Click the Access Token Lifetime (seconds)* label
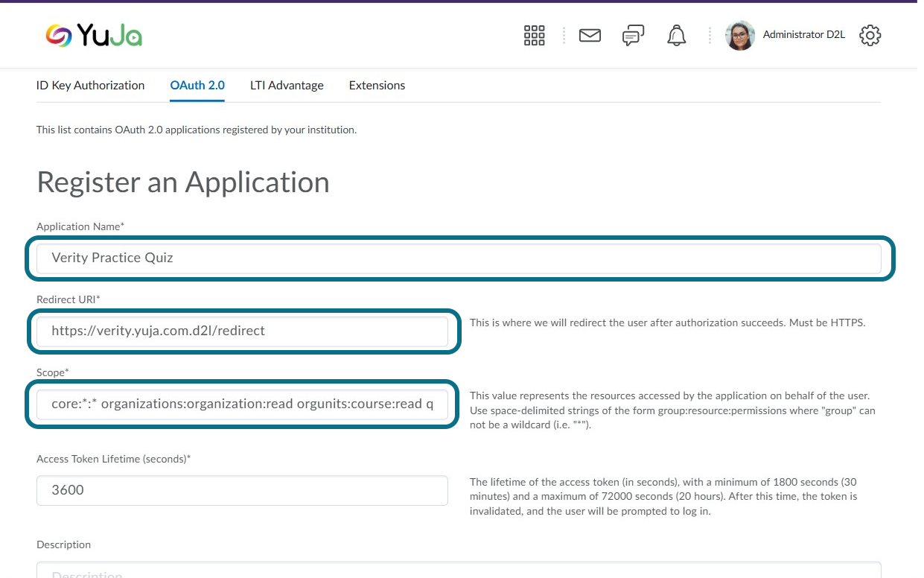The width and height of the screenshot is (924, 578). (x=114, y=459)
